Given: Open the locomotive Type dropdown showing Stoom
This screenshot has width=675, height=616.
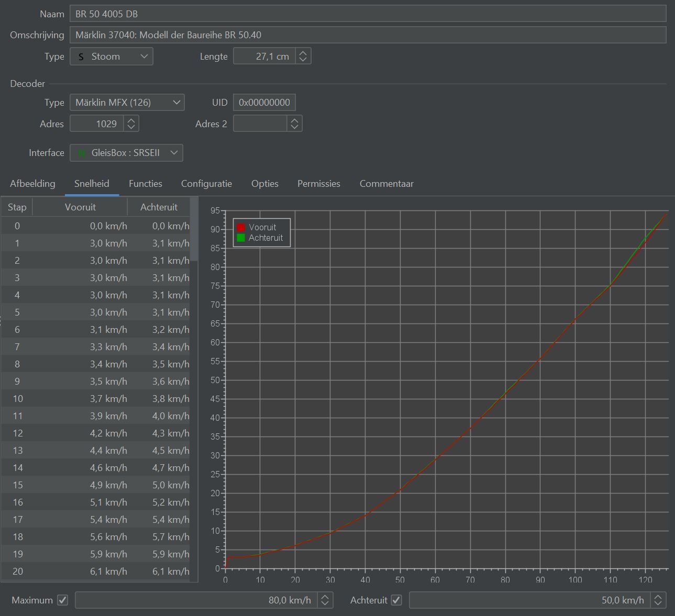Looking at the screenshot, I should [111, 57].
